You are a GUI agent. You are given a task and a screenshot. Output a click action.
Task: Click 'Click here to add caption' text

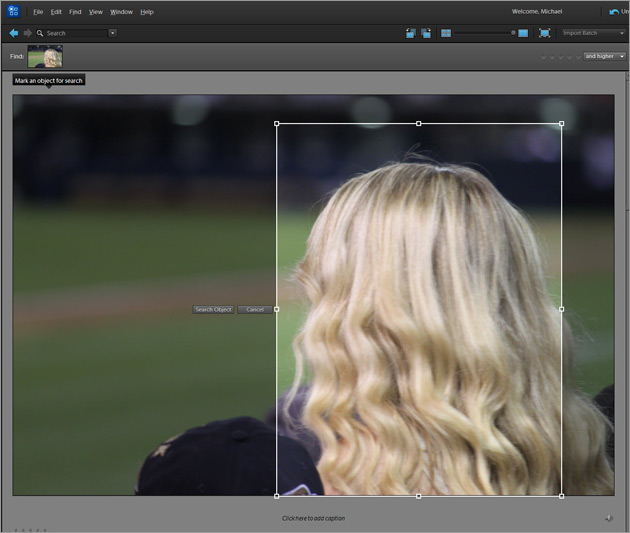[313, 518]
